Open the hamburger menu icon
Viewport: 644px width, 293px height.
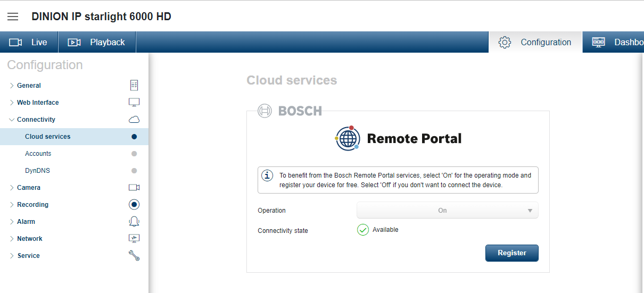click(13, 16)
